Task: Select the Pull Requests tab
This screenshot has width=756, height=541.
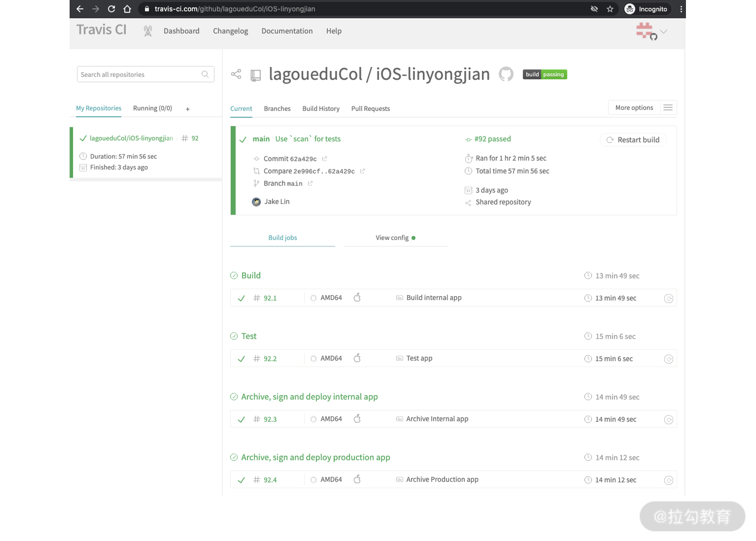Action: (371, 109)
